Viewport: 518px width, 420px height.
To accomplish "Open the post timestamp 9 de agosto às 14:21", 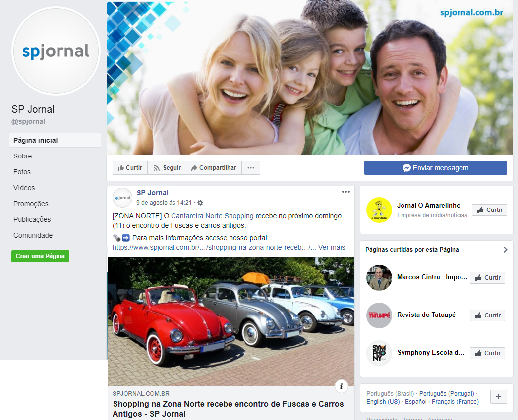I will (x=164, y=203).
